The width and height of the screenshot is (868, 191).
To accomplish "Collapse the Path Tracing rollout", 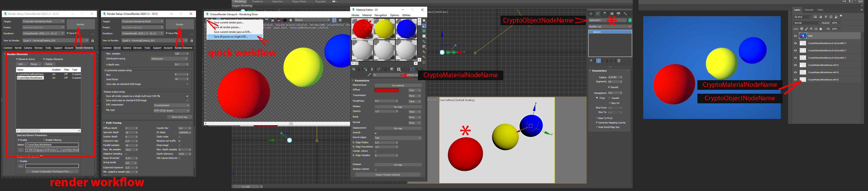I will (x=104, y=123).
